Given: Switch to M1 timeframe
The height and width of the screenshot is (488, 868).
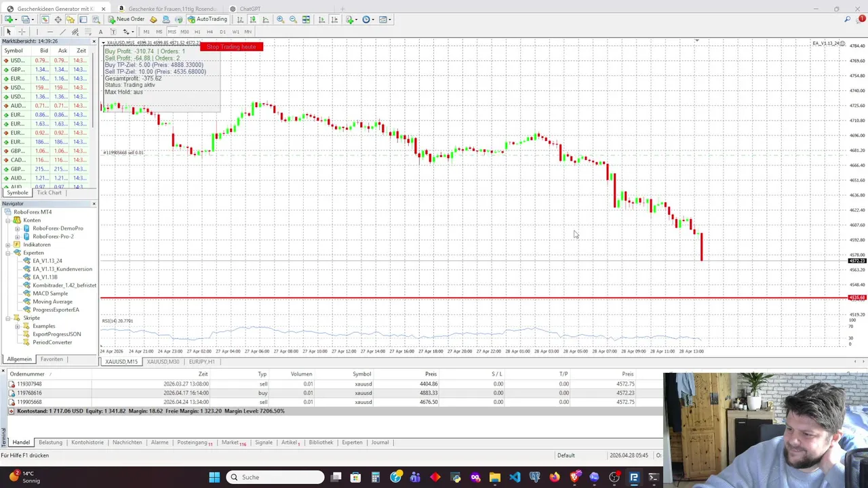Looking at the screenshot, I should pyautogui.click(x=146, y=32).
